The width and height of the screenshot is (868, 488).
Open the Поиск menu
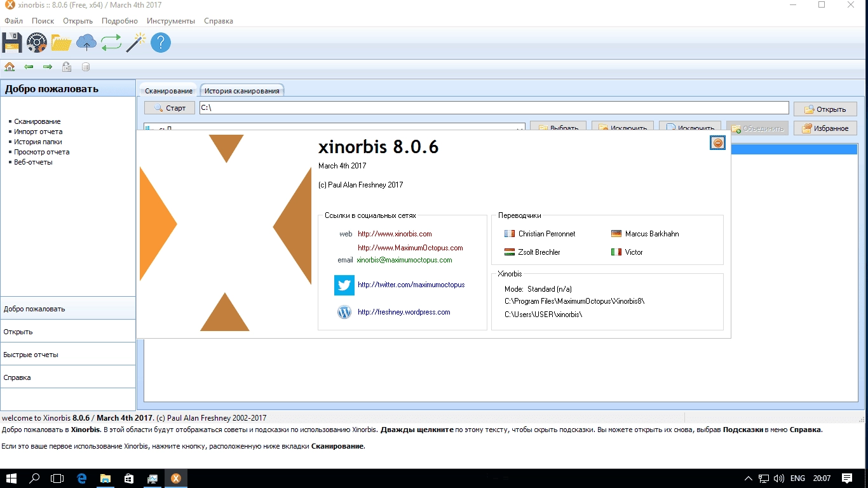click(43, 21)
